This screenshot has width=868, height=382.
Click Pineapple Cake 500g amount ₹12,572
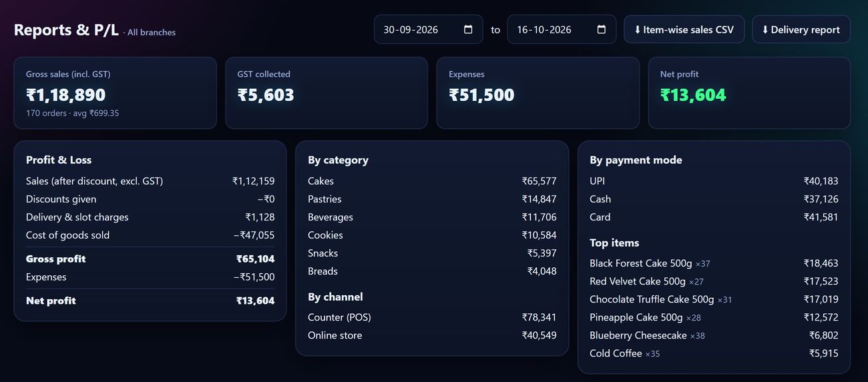821,317
